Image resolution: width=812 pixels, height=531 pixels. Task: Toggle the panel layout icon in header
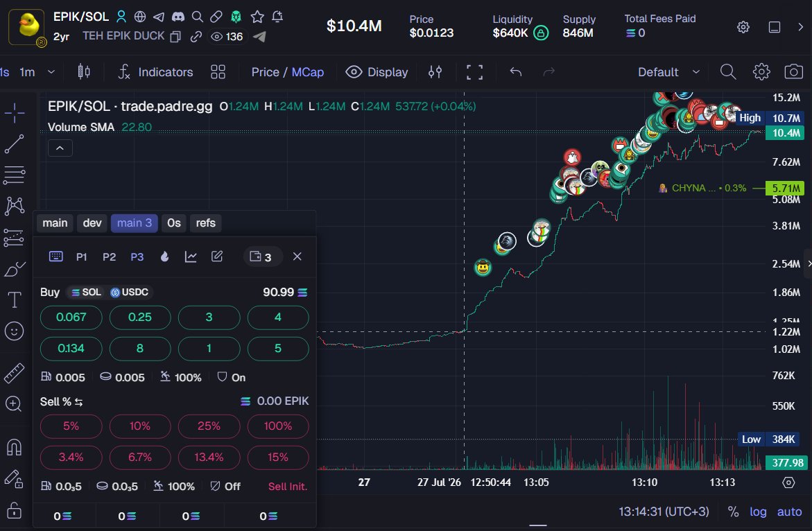pyautogui.click(x=774, y=27)
